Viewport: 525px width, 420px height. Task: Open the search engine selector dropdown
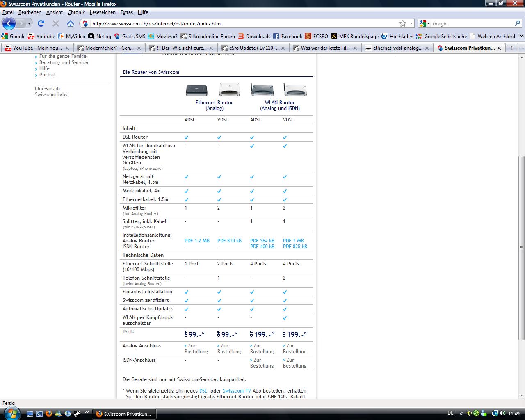click(425, 23)
